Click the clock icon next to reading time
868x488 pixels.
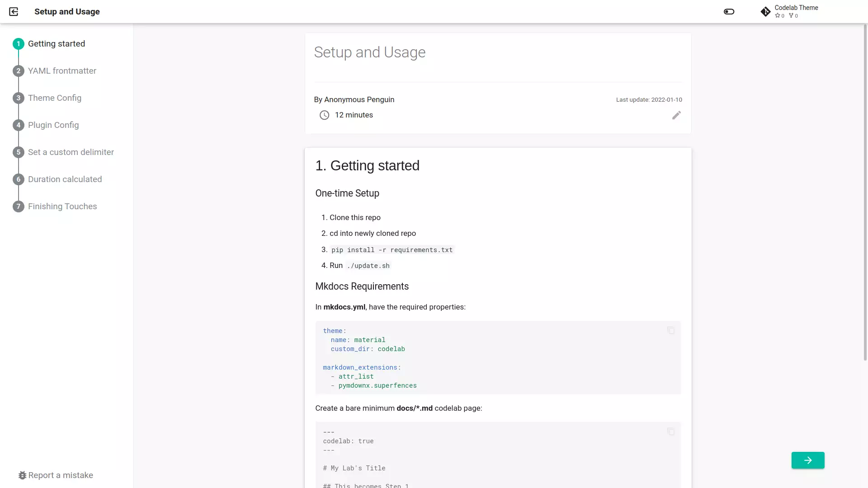tap(324, 114)
